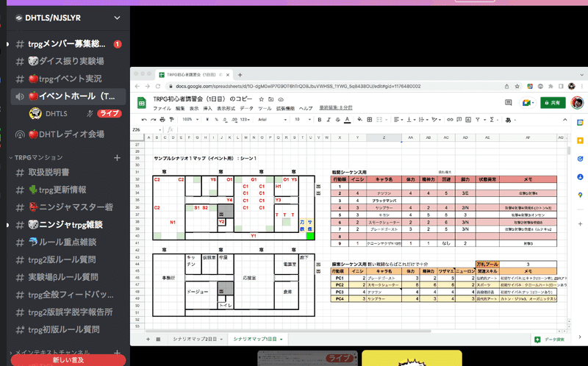Image resolution: width=588 pixels, height=366 pixels.
Task: Open horizontal align dropdown
Action: [x=398, y=120]
